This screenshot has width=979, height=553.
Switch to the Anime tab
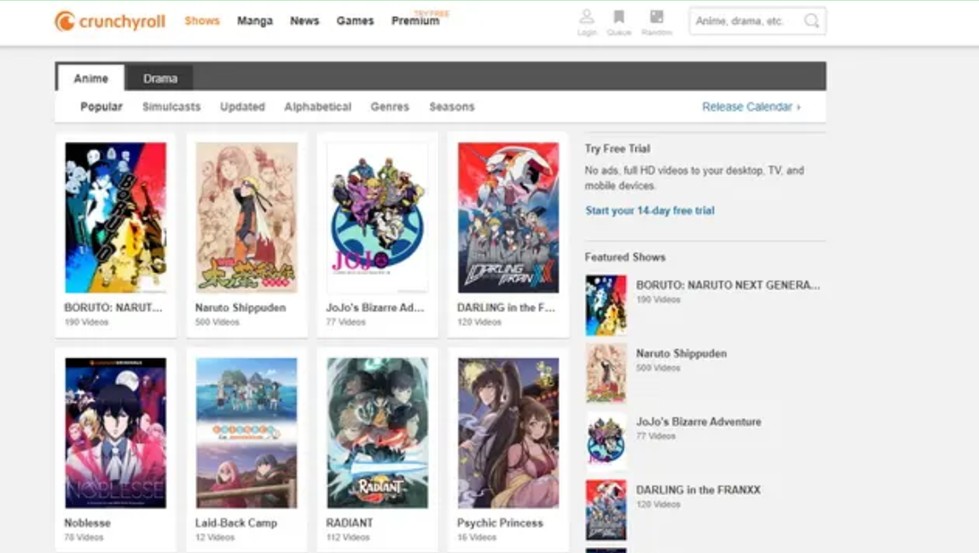tap(91, 78)
